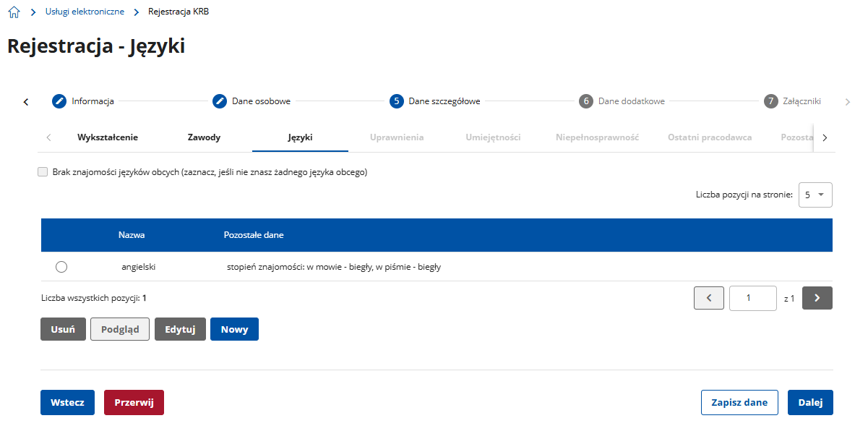
Task: Click the Dane szczegółowe step label
Action: click(x=444, y=101)
